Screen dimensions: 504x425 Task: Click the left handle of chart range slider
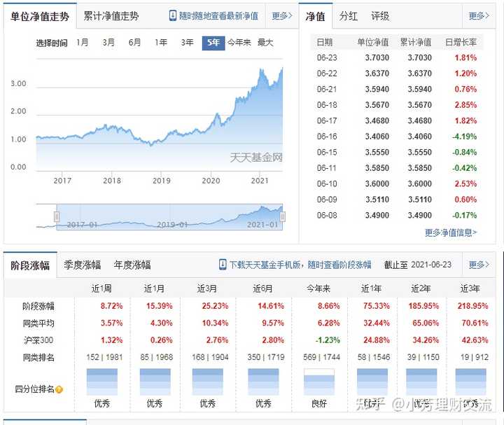tap(56, 216)
